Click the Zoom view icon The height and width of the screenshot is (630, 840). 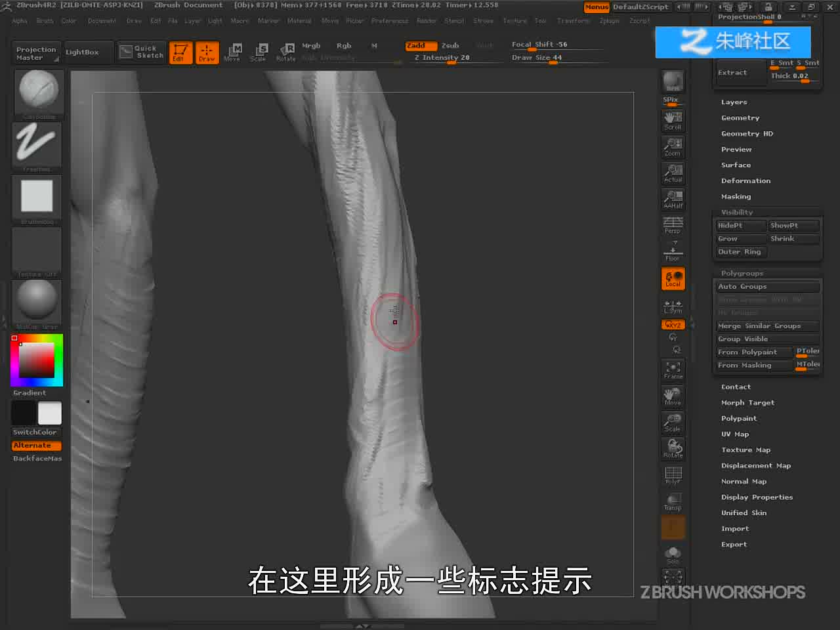tap(673, 146)
